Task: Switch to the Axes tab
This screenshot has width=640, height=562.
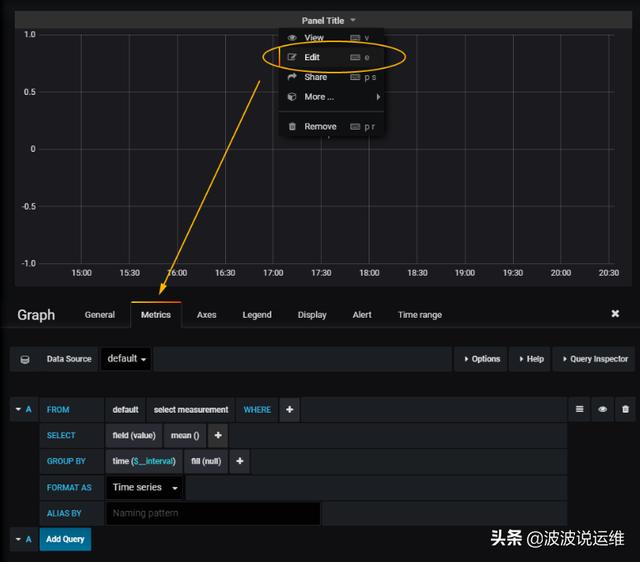Action: 207,315
